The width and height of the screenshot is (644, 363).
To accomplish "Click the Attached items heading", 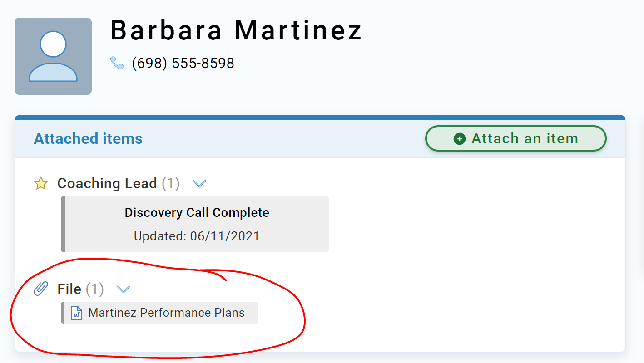I will 88,138.
